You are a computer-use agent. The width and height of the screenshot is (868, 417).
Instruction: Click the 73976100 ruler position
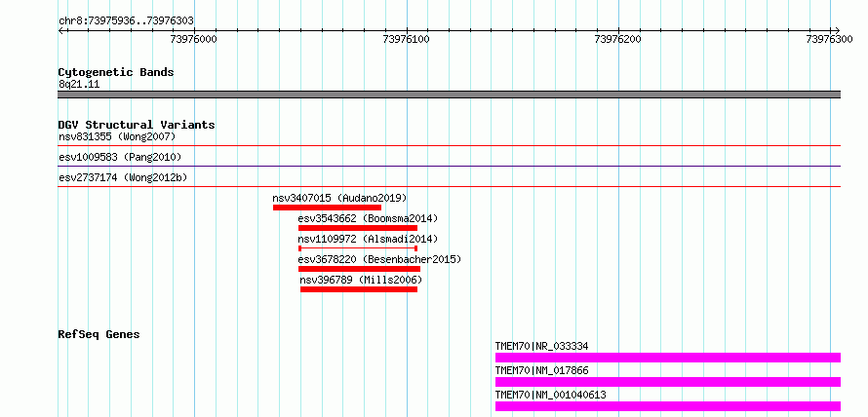tap(407, 39)
